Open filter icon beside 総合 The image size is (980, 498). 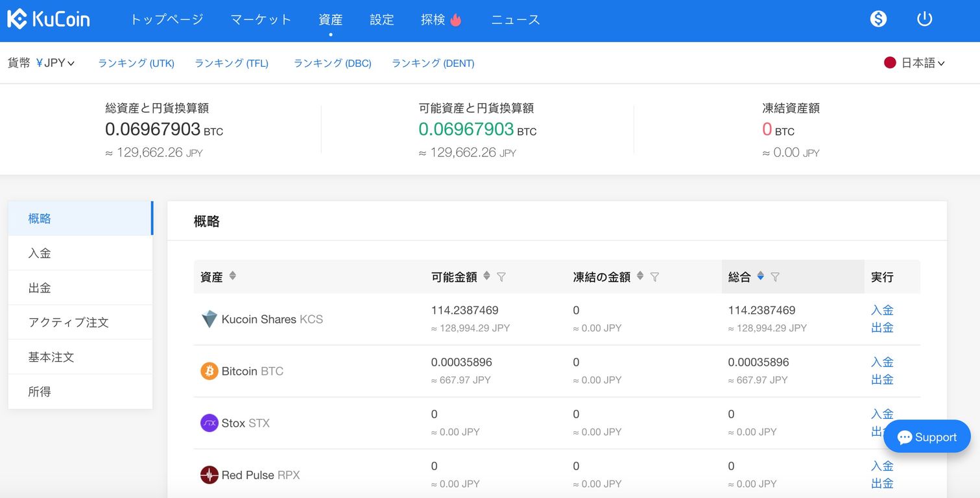(x=775, y=277)
